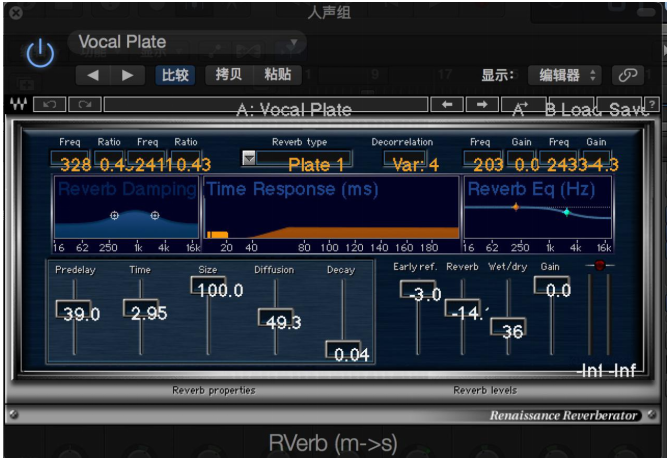
Task: Open the 编辑器 view dropdown
Action: point(565,75)
